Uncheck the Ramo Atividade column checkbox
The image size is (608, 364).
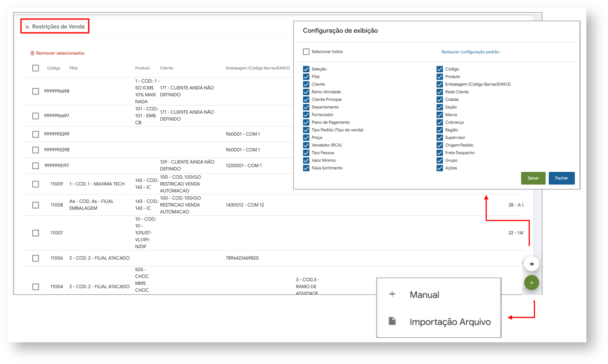click(306, 92)
